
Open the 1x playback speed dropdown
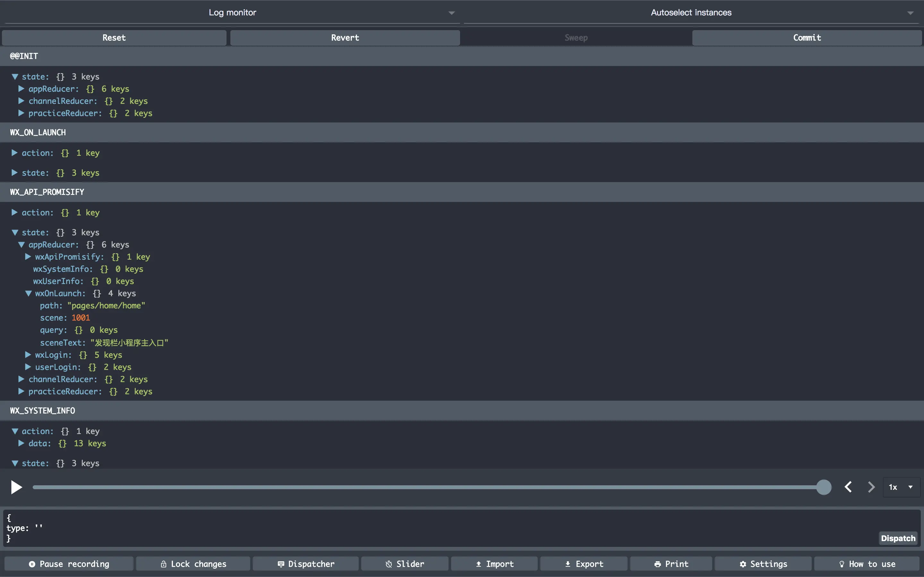tap(901, 487)
